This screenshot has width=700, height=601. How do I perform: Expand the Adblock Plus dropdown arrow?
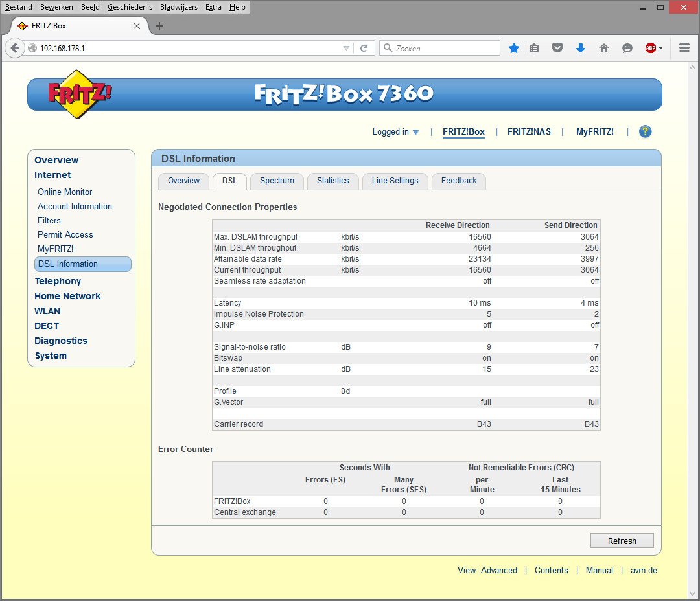661,49
